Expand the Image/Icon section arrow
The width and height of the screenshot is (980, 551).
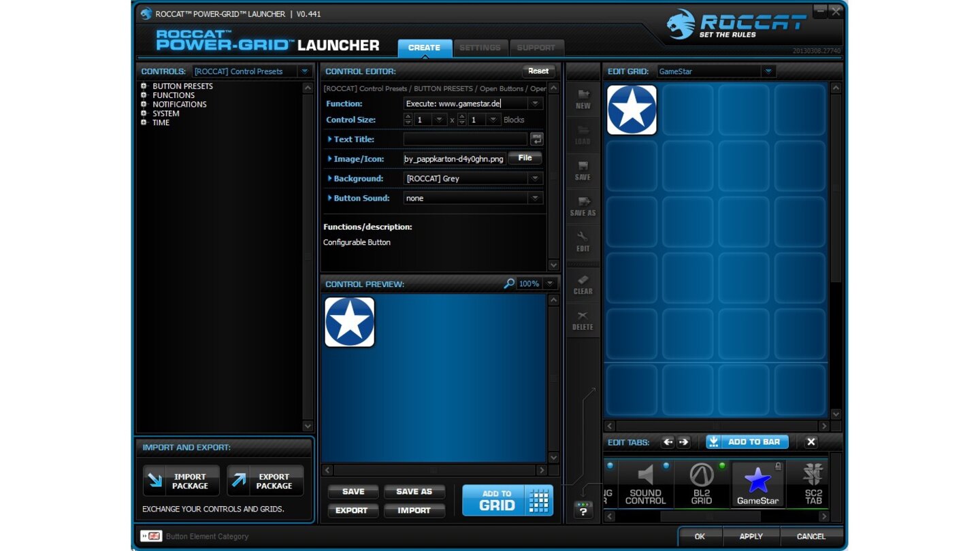(329, 158)
